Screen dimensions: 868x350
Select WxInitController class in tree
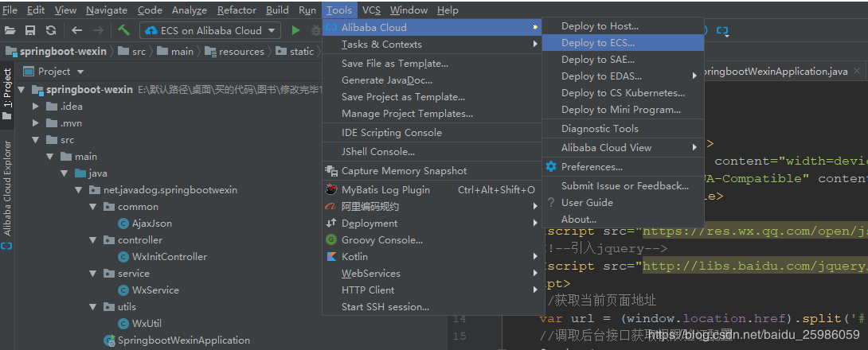(x=169, y=257)
